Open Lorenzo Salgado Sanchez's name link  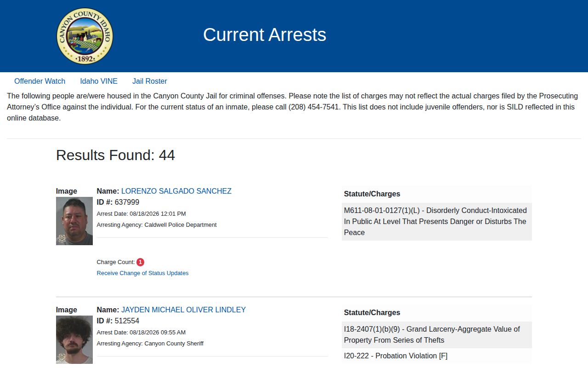176,191
